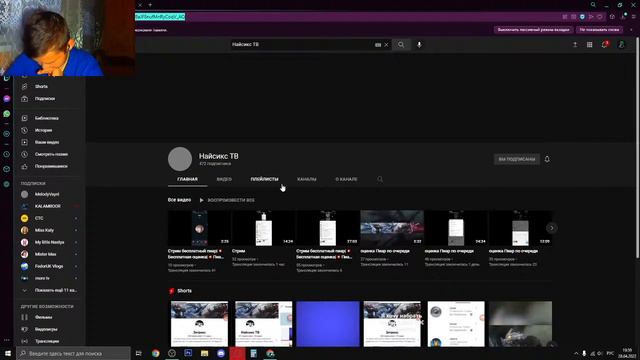Open Трансляции in the sidebar
Viewport: 640px width, 360px height.
coord(47,341)
